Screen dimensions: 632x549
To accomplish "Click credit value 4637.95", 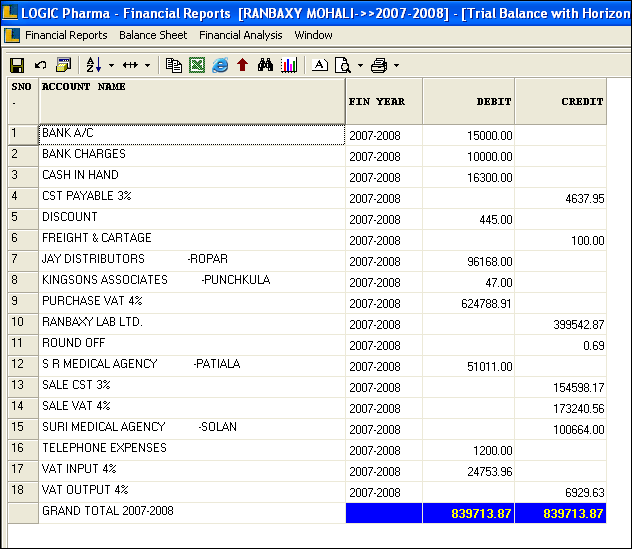I will click(584, 198).
